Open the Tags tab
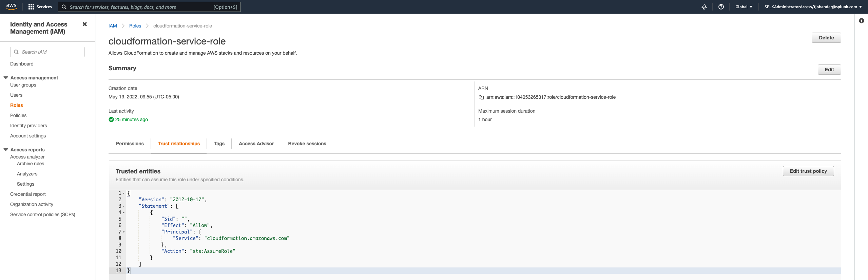This screenshot has height=280, width=868. point(219,144)
